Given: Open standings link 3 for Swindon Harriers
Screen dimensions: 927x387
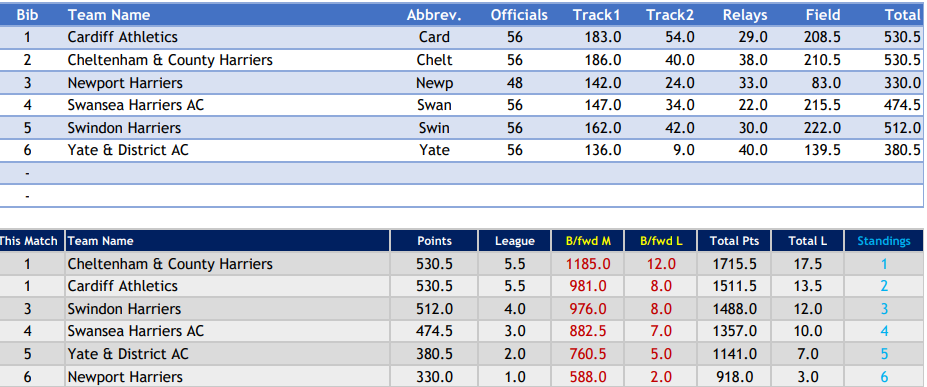Looking at the screenshot, I should 884,309.
